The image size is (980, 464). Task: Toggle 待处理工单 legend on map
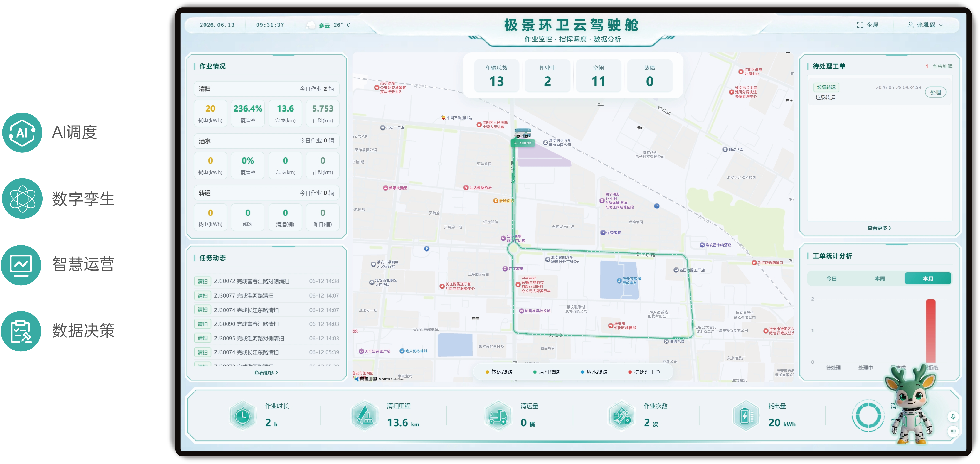(x=644, y=372)
